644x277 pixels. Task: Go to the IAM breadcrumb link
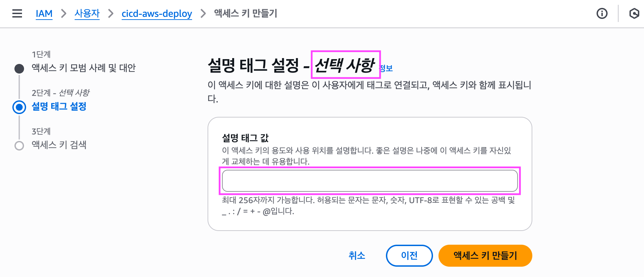click(x=44, y=14)
